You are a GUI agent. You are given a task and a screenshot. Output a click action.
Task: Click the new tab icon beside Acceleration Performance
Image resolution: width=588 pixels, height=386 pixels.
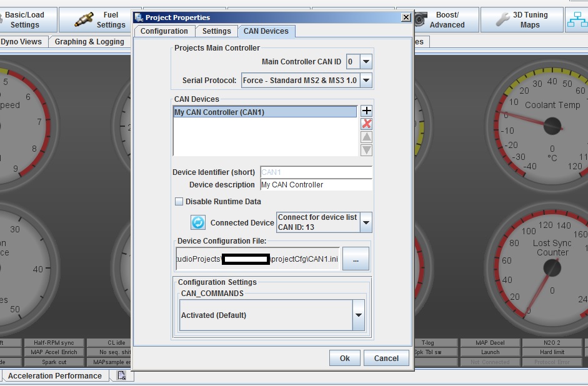(x=121, y=375)
